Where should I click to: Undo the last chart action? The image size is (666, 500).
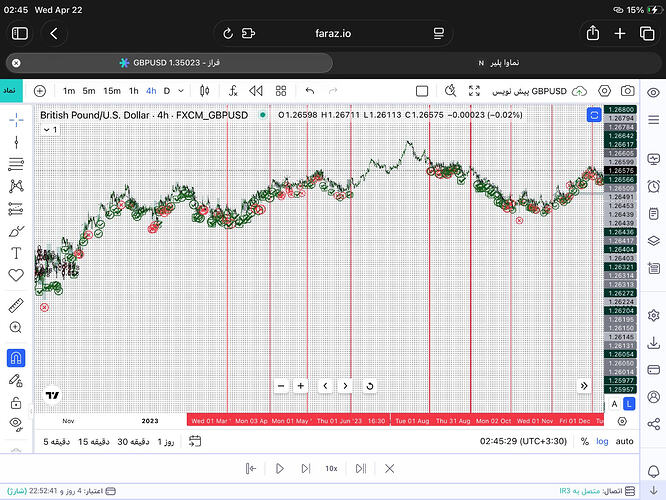[310, 91]
